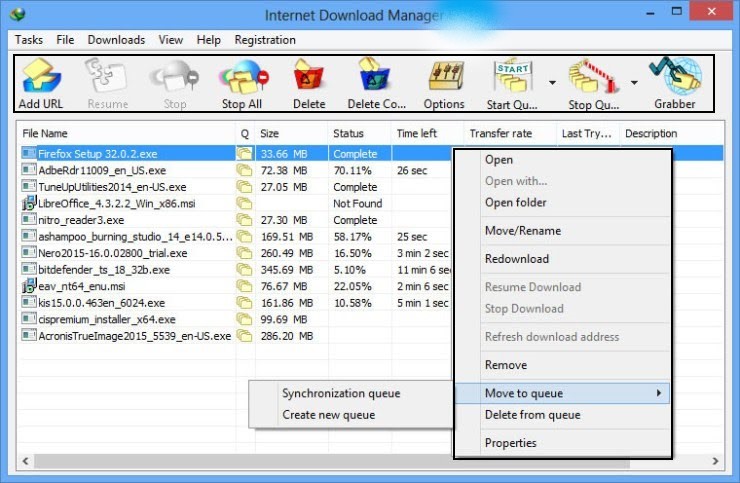Click horizontal scrollbar left arrow

[x=25, y=461]
